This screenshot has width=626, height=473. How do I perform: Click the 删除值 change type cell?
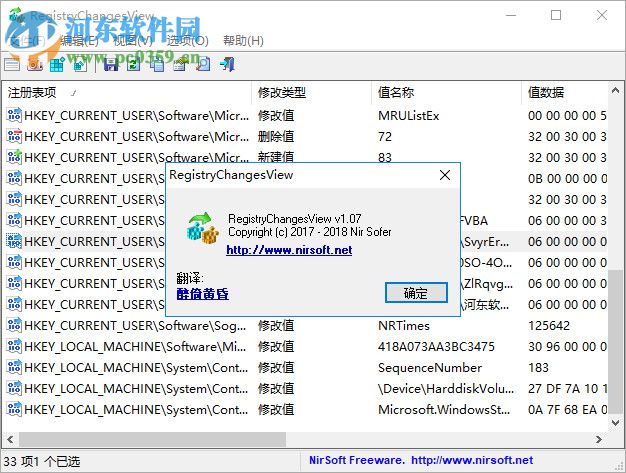click(x=276, y=137)
